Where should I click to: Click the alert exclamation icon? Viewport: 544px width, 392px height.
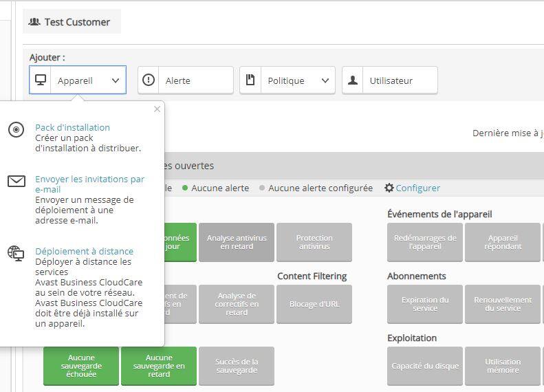click(149, 80)
